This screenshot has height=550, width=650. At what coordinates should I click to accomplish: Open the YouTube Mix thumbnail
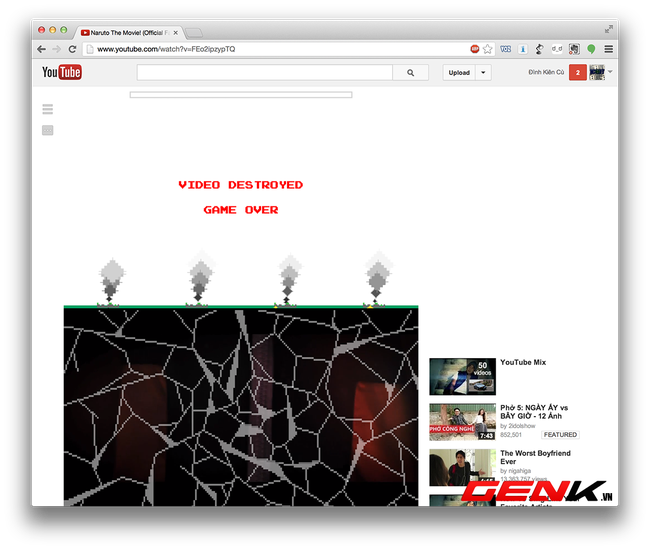click(462, 376)
